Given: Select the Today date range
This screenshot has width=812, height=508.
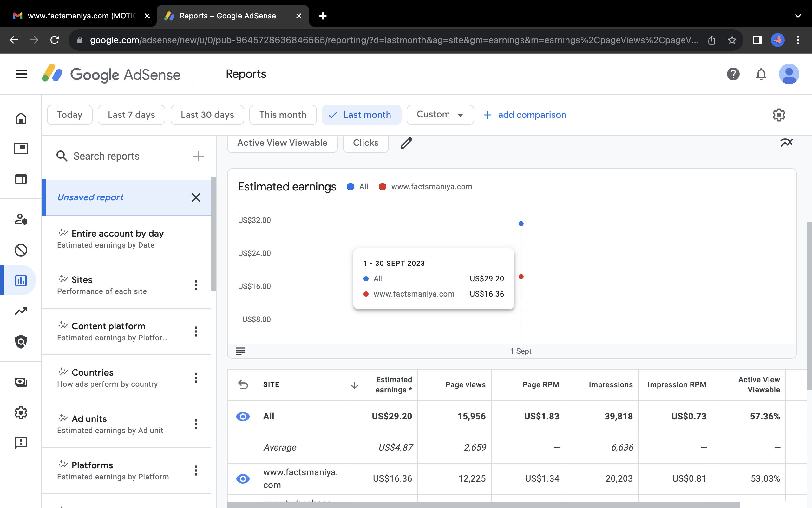Looking at the screenshot, I should [x=69, y=115].
